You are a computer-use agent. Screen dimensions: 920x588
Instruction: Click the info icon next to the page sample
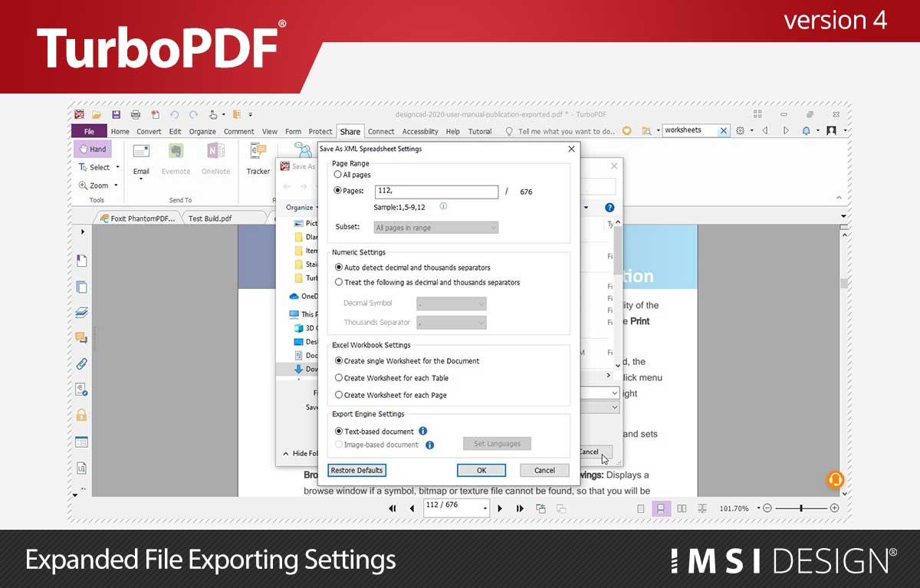click(x=443, y=207)
